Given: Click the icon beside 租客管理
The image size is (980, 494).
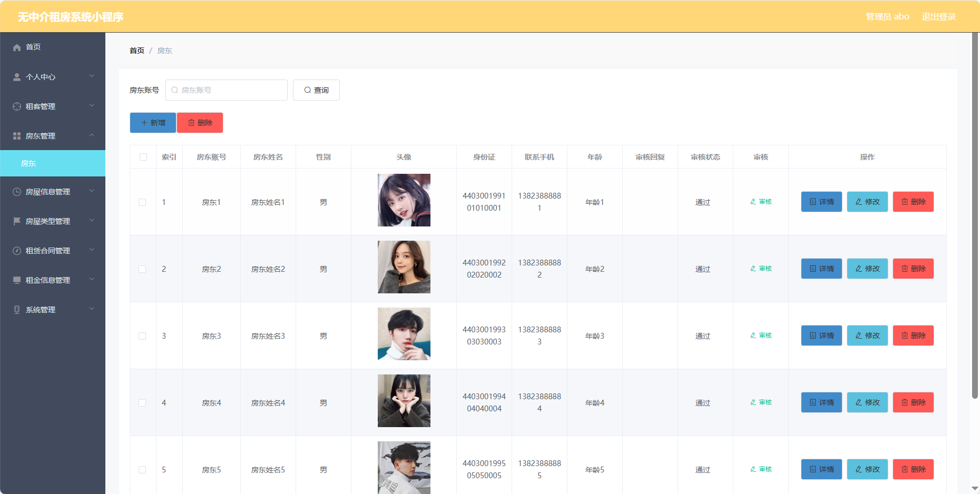Looking at the screenshot, I should coord(17,106).
